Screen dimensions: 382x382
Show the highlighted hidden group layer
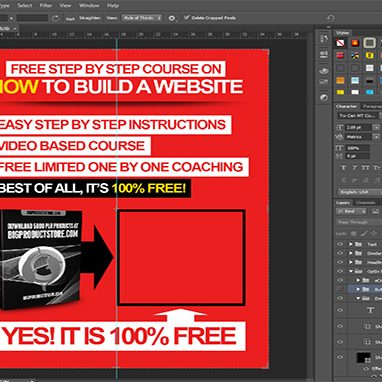click(x=340, y=289)
